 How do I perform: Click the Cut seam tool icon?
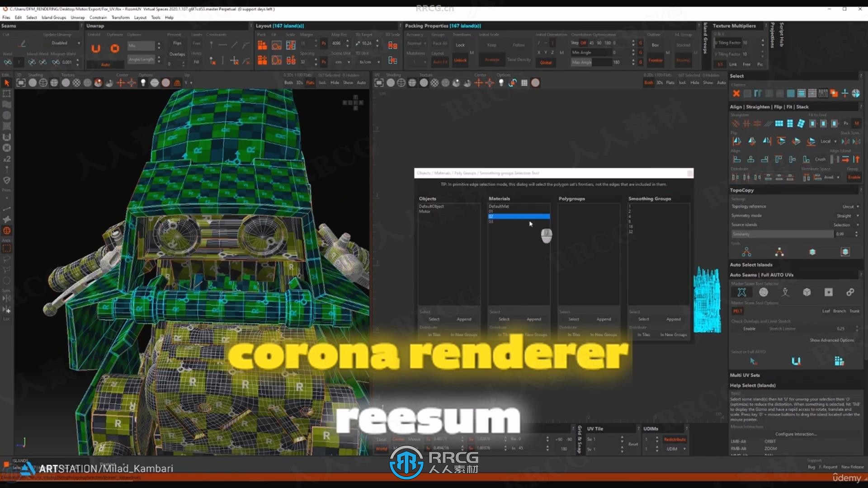tap(22, 44)
